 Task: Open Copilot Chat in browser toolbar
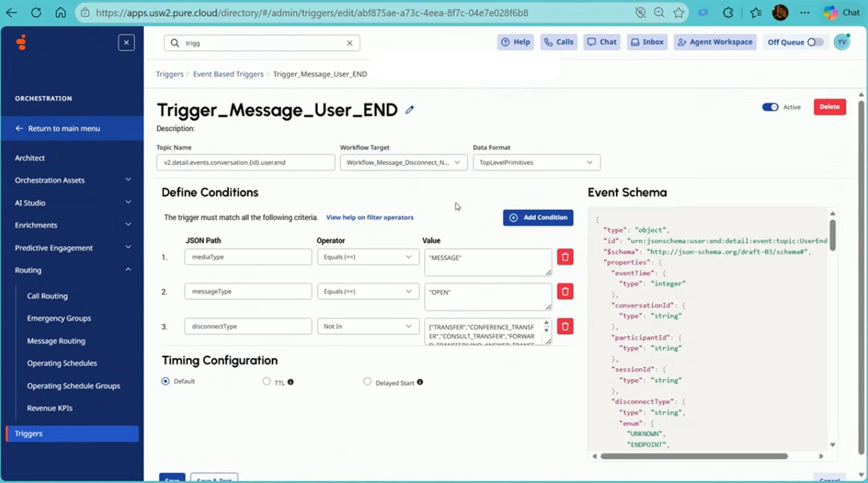click(x=842, y=12)
